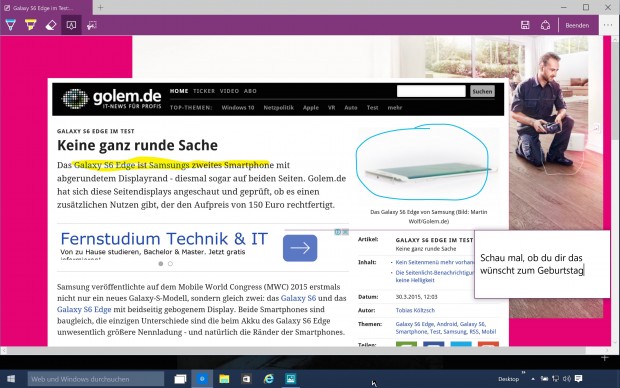620x388 pixels.
Task: Open Android topic link under Themen
Action: pyautogui.click(x=447, y=324)
